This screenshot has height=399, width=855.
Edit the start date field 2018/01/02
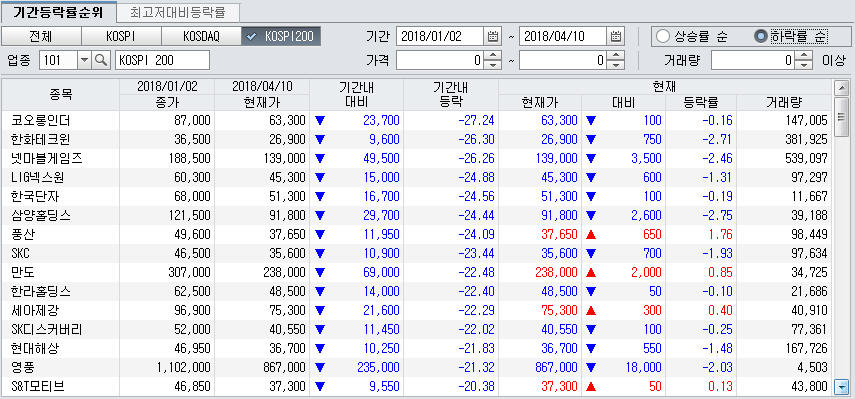click(x=439, y=37)
